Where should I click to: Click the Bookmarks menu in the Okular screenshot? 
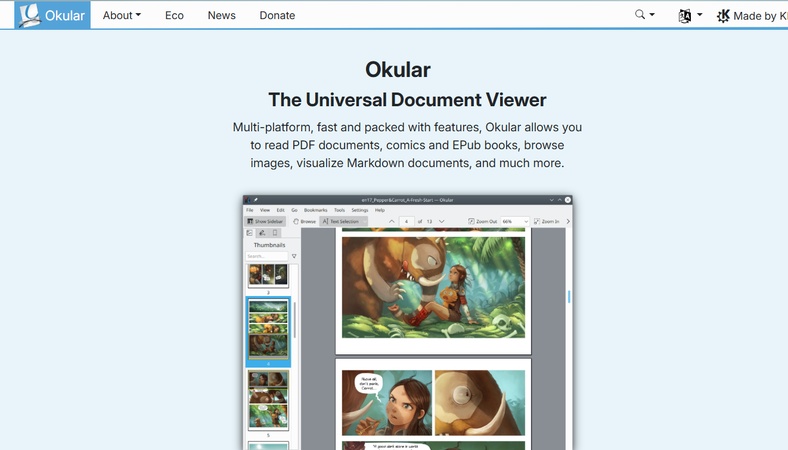coord(316,210)
